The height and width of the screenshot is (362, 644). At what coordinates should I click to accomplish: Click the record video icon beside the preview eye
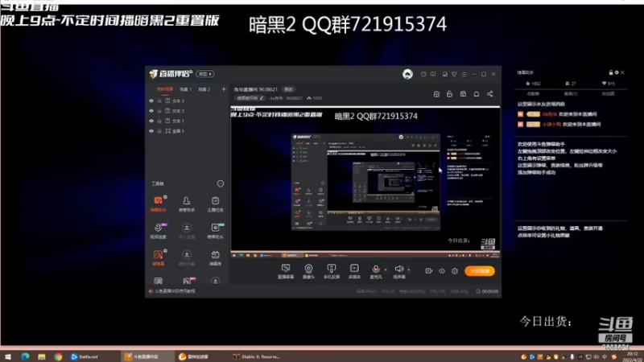(428, 271)
